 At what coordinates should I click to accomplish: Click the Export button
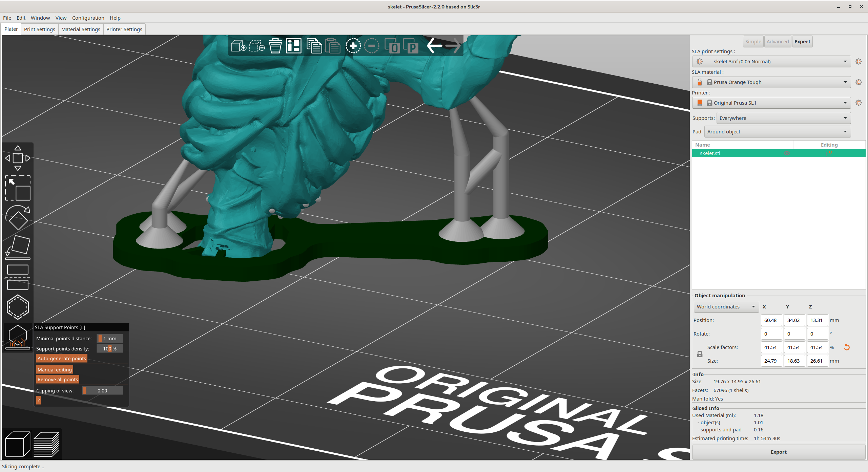(x=779, y=452)
